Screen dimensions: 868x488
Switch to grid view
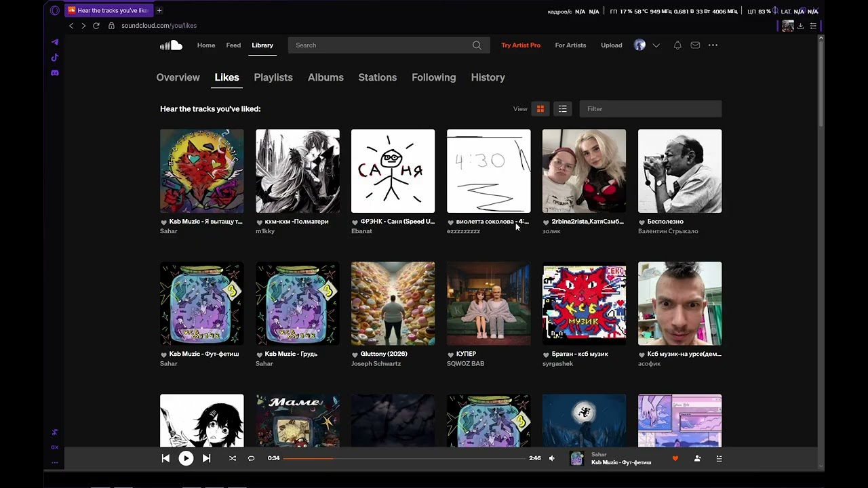click(540, 108)
